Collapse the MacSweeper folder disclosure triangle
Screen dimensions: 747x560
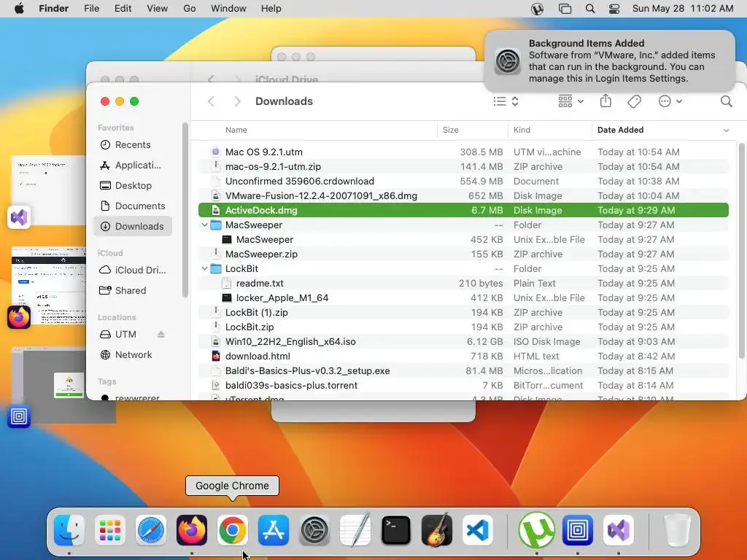[x=204, y=225]
